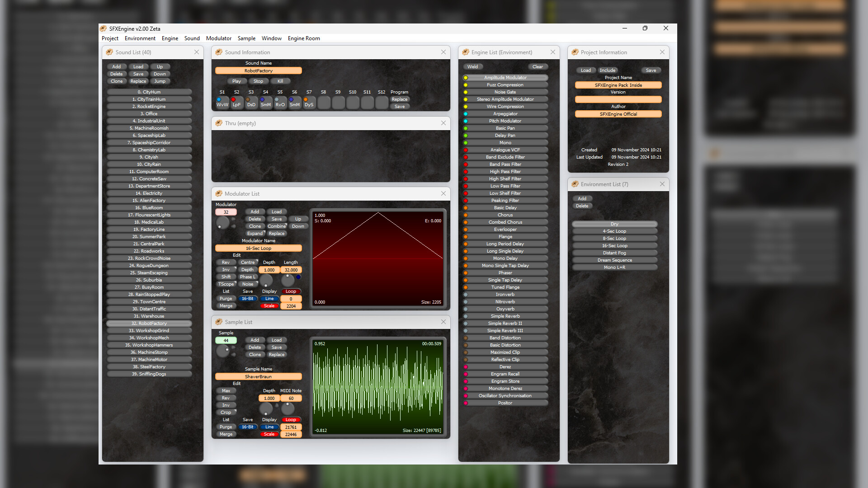Toggle Loop mode in Sample List
Screen dimensions: 868x488
pos(291,420)
